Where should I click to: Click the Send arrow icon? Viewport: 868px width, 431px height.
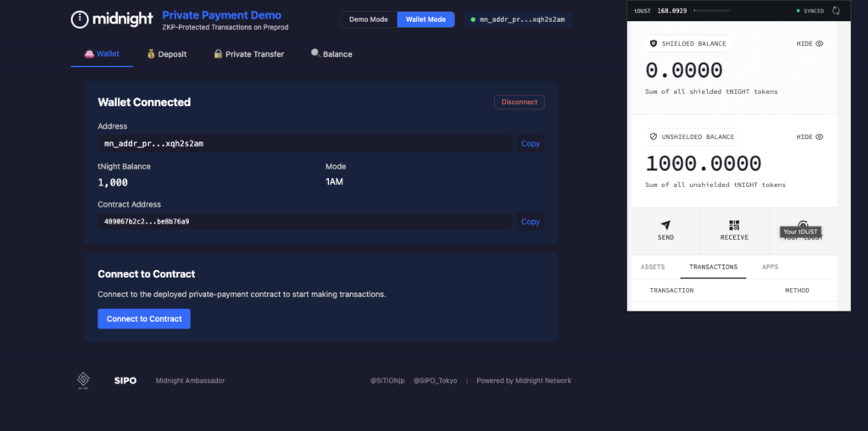665,225
